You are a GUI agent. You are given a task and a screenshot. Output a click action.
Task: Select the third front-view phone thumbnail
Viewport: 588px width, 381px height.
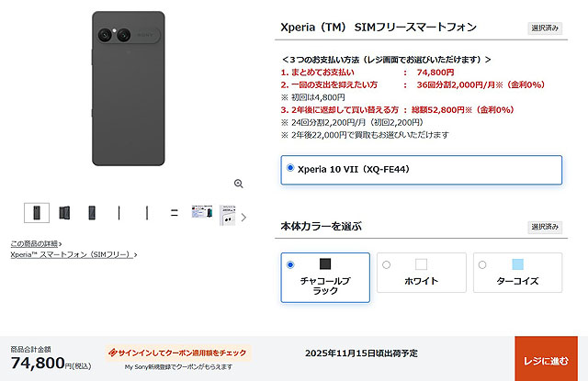[x=92, y=213]
